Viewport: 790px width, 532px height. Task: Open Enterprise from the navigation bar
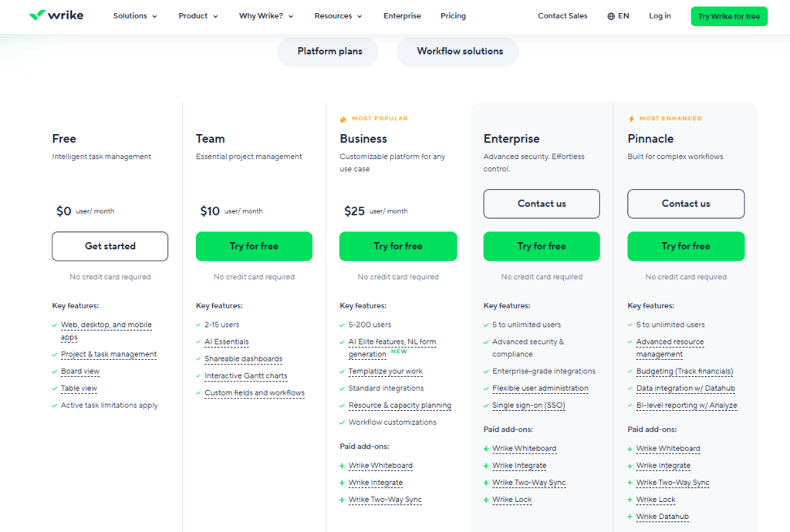402,15
